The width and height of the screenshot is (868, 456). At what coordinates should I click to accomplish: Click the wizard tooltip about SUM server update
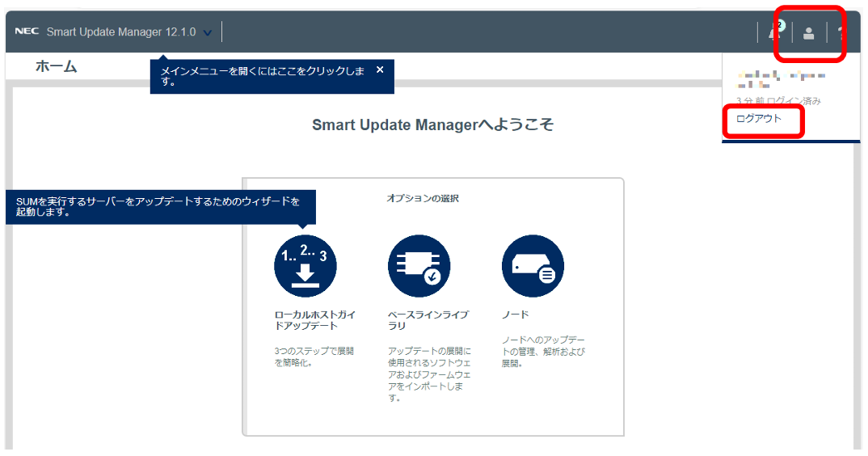[x=158, y=207]
